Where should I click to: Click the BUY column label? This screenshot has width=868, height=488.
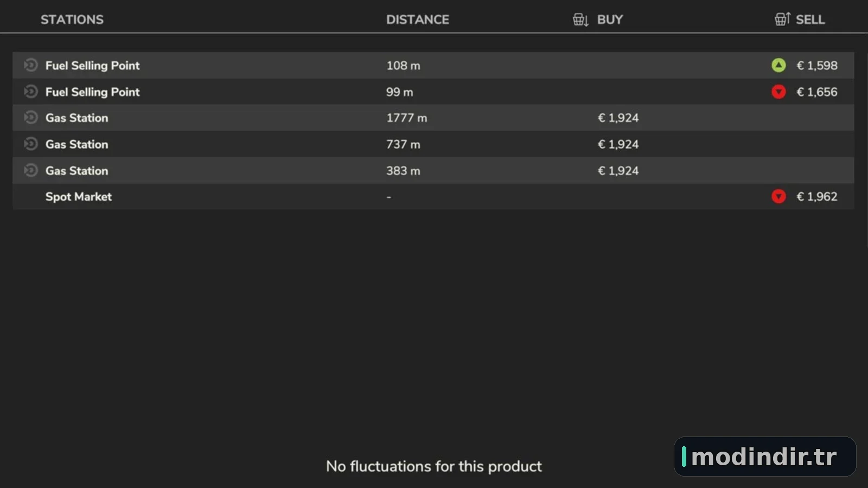[x=610, y=20]
